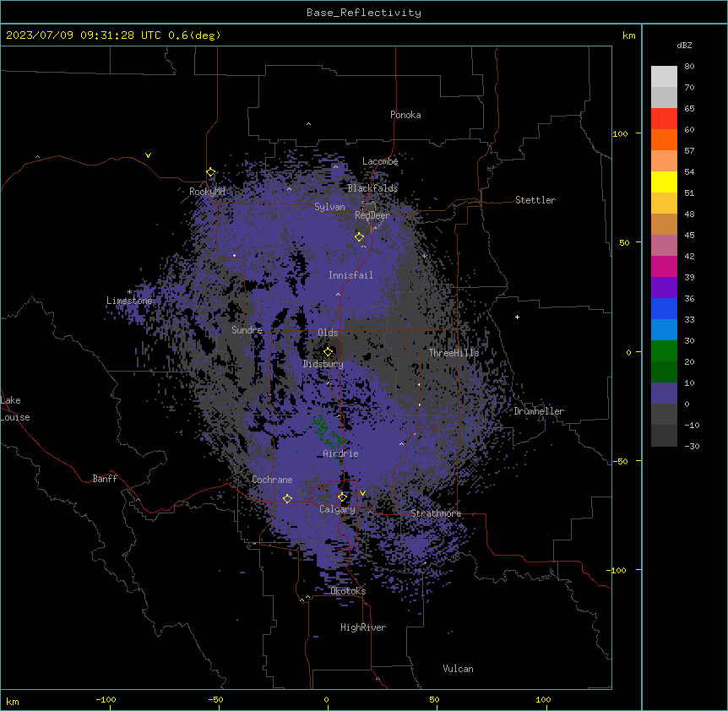
Task: Click the asterisk marker above Limestone
Action: pos(129,292)
